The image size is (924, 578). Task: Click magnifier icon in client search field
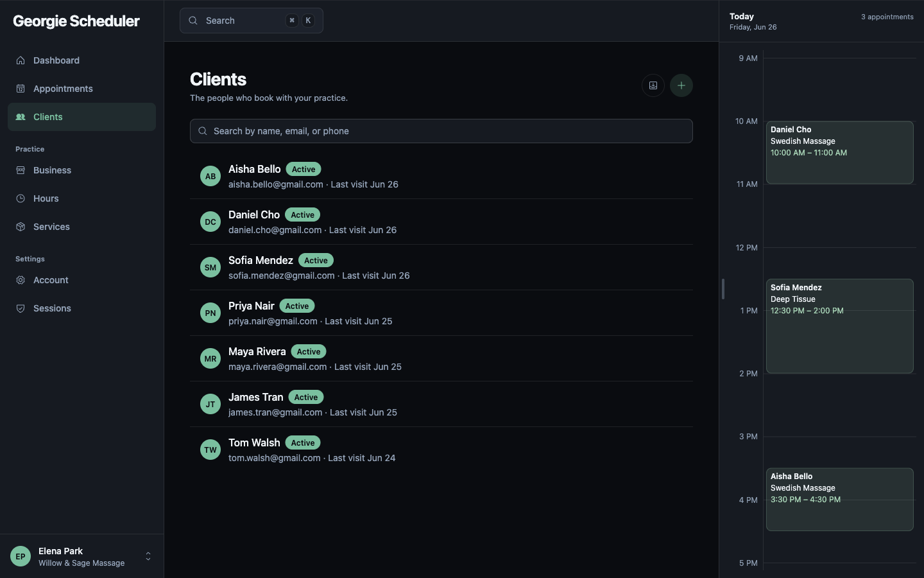[x=203, y=131]
